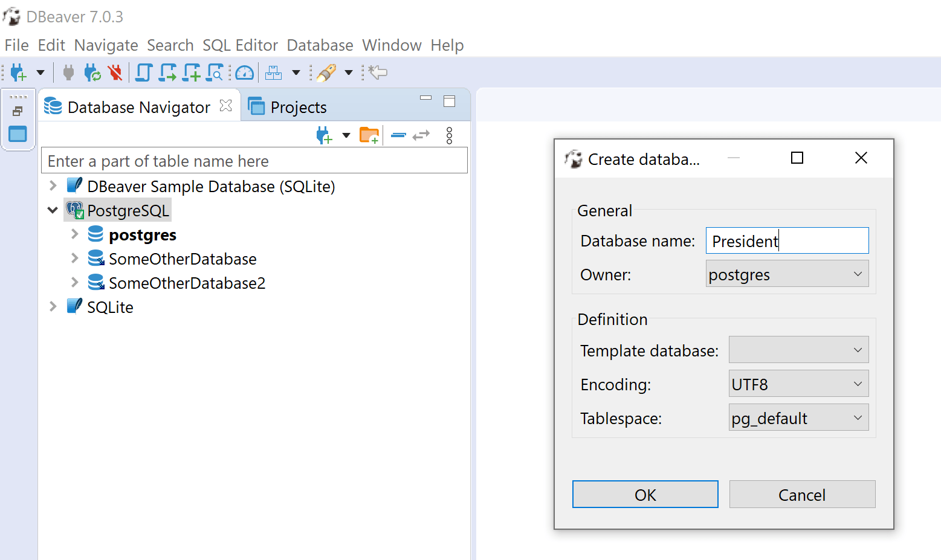Click the Create Folder icon in navigator

[x=369, y=135]
